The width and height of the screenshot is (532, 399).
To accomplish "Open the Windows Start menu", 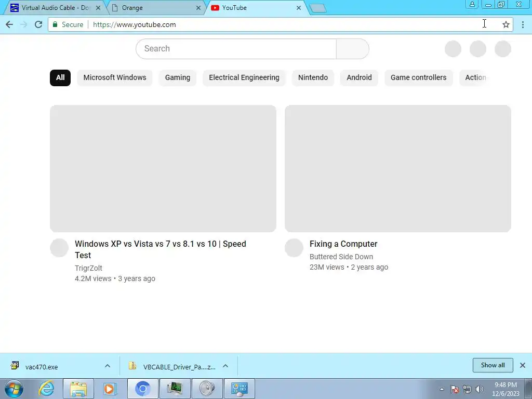I will tap(14, 389).
